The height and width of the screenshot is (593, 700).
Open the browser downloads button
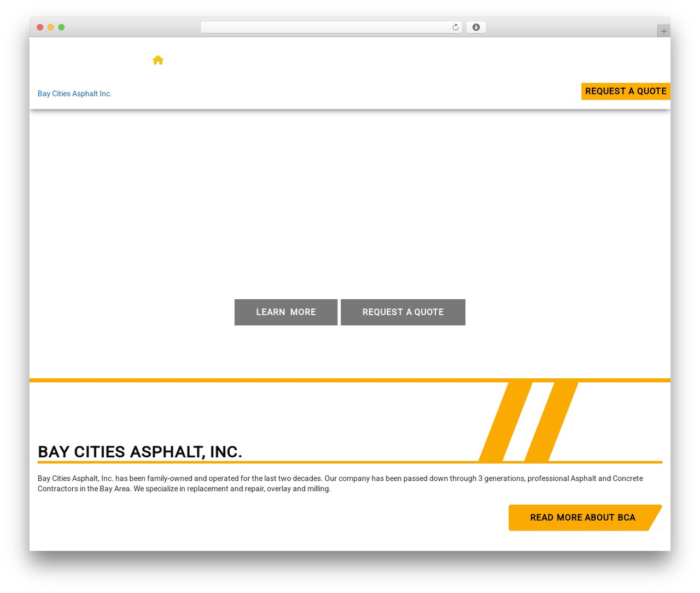pos(476,27)
